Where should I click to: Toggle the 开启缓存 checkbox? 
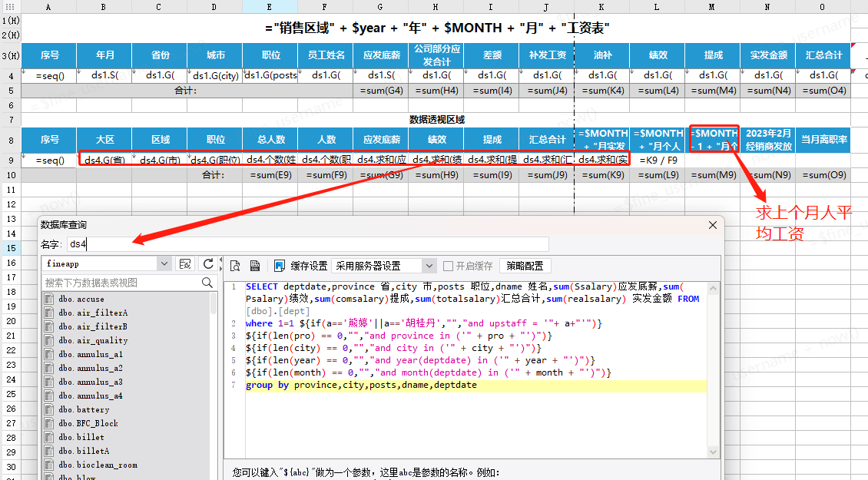pos(449,266)
